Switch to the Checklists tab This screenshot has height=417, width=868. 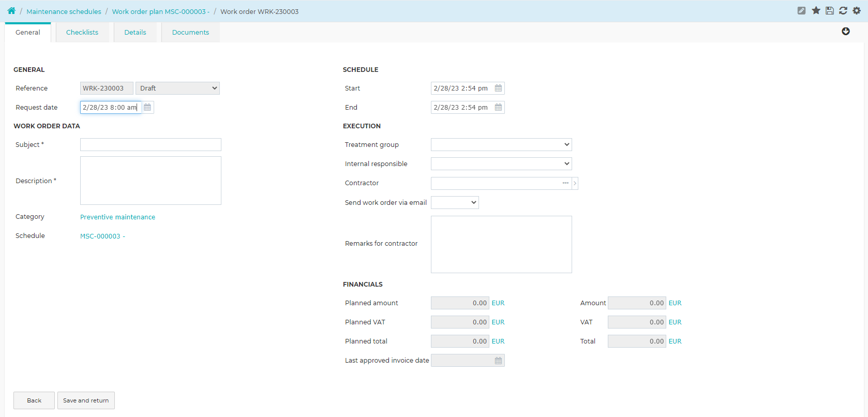(82, 32)
